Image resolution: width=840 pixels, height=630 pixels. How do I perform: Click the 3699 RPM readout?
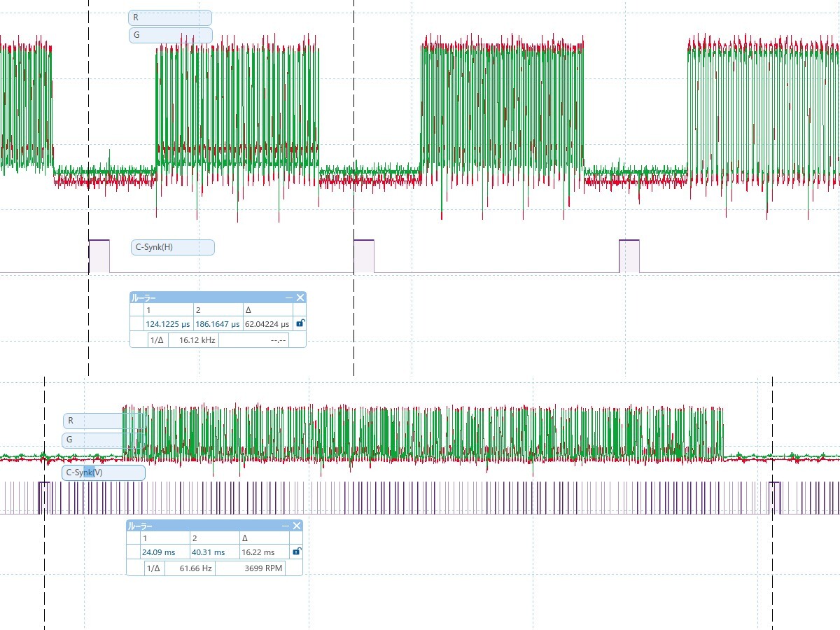pyautogui.click(x=264, y=568)
